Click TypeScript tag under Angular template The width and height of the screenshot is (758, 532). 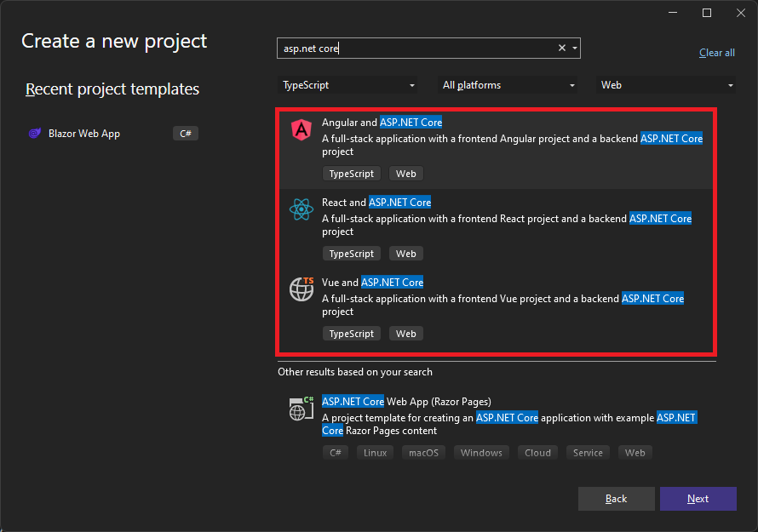coord(352,174)
